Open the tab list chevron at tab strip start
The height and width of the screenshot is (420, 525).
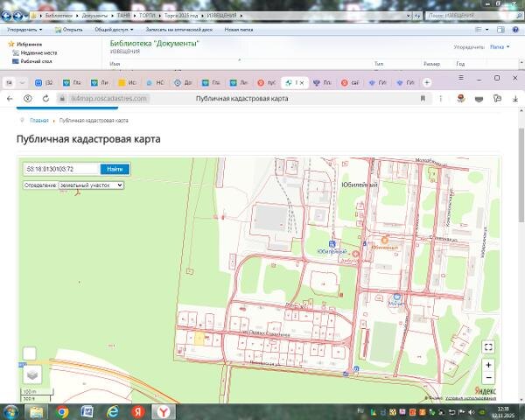[x=22, y=82]
